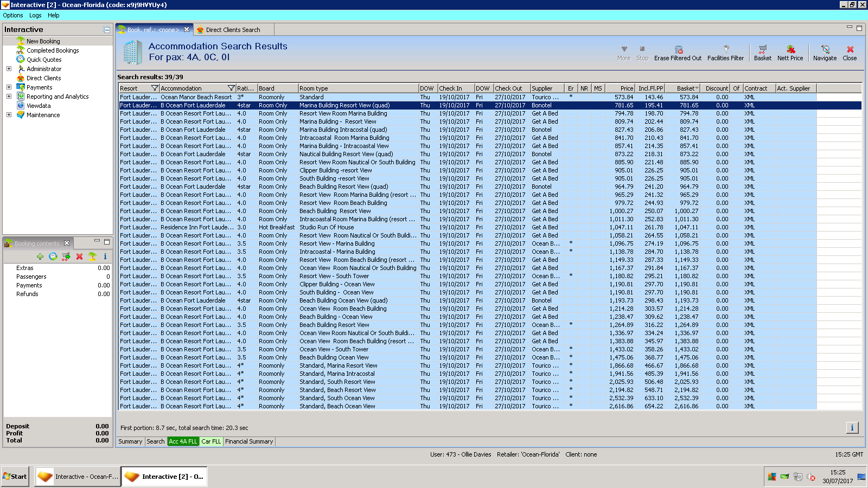Expand the Administrator tree node
The image size is (868, 488).
[x=9, y=69]
